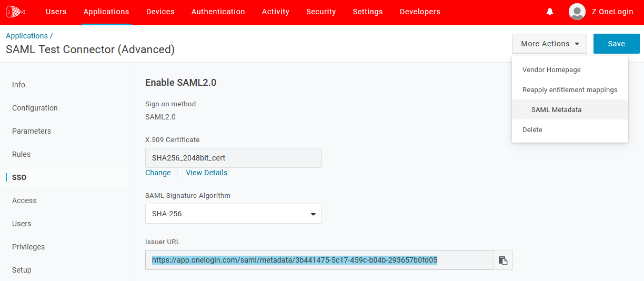The image size is (644, 281).
Task: Click the user avatar icon
Action: point(577,12)
